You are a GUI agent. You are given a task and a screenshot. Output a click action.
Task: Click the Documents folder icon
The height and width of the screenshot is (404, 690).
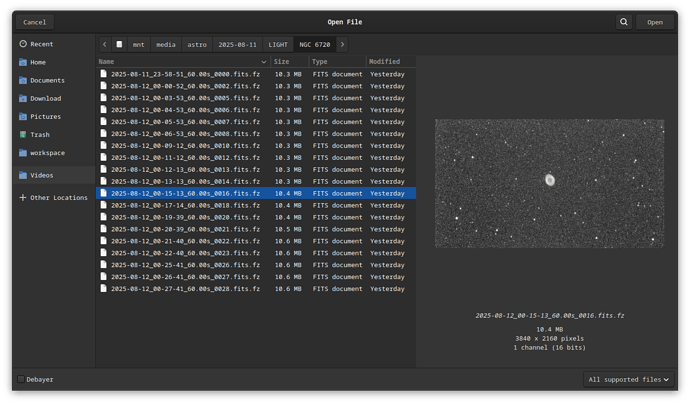coord(23,80)
